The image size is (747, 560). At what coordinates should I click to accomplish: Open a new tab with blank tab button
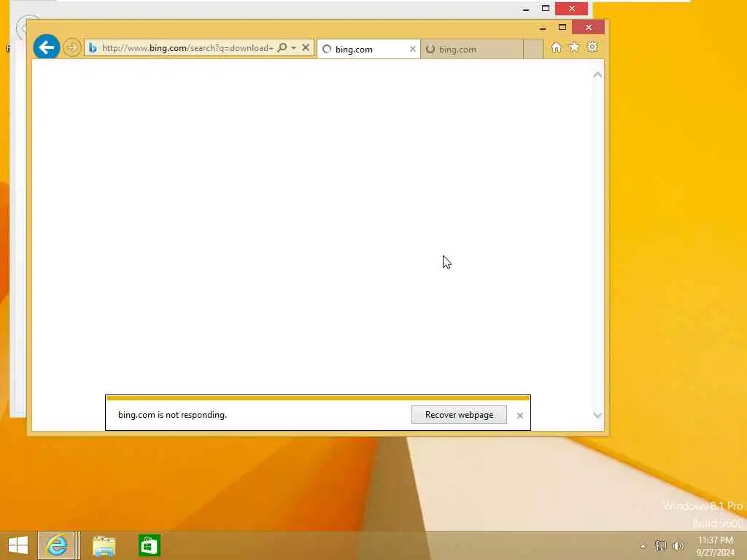pyautogui.click(x=533, y=49)
